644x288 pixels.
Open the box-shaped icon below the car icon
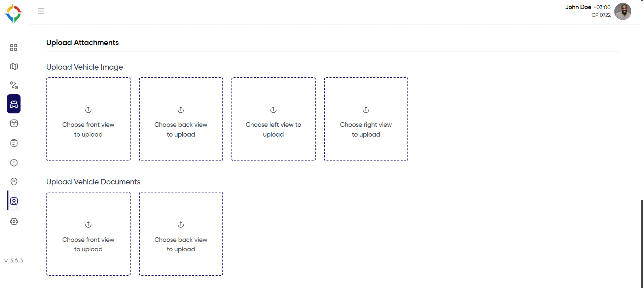click(14, 123)
